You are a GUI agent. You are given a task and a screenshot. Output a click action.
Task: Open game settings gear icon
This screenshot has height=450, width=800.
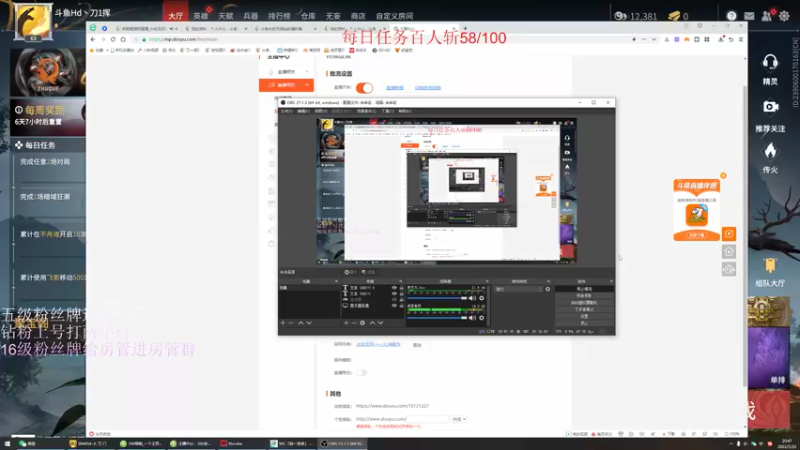click(784, 16)
